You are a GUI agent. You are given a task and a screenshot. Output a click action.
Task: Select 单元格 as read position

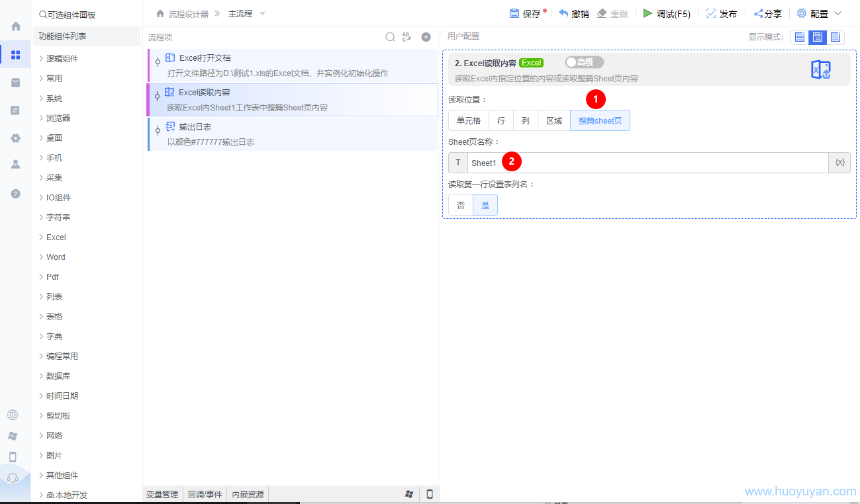click(x=469, y=120)
